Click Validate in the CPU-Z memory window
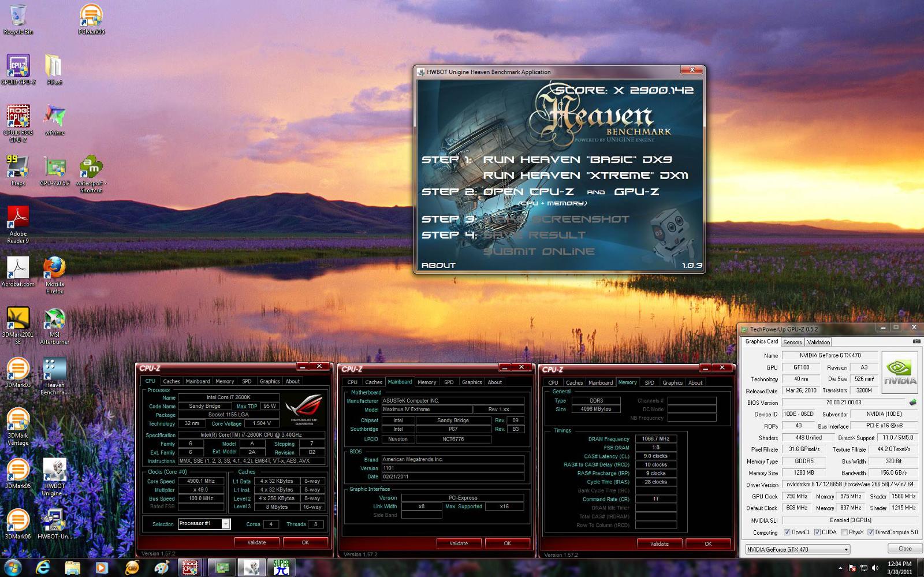The image size is (924, 577). (659, 544)
